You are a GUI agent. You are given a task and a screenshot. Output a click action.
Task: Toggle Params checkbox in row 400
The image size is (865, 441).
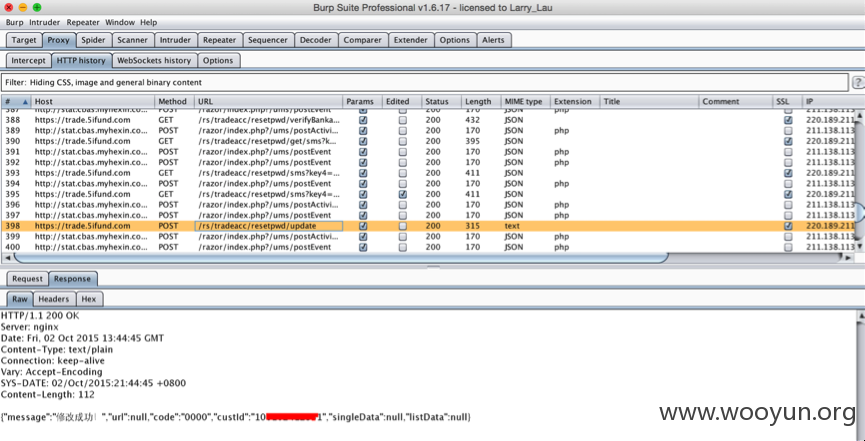pos(363,247)
